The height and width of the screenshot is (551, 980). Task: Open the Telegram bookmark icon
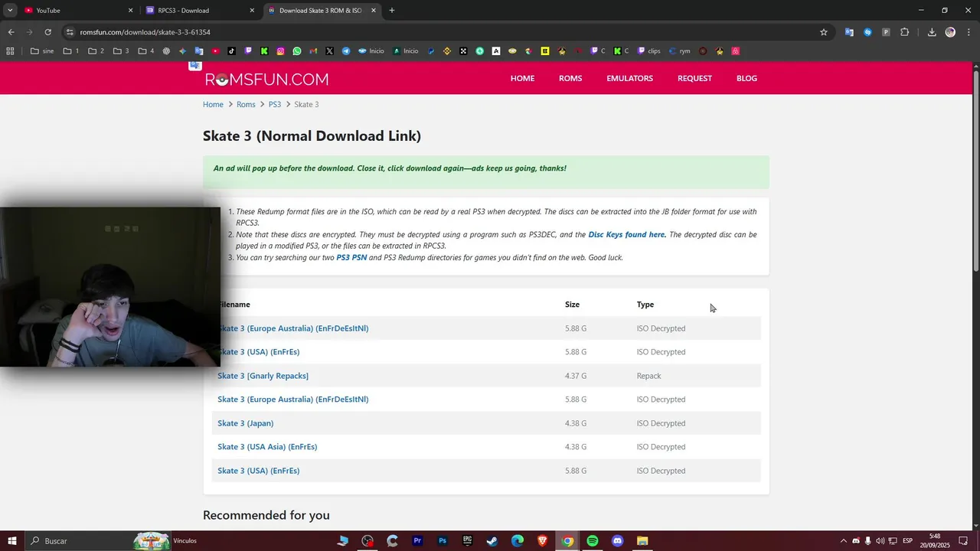coord(346,51)
